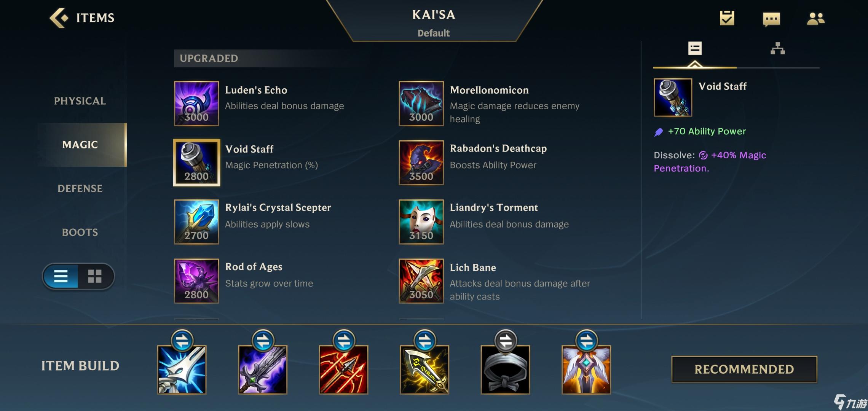Open the Physical items category
Image resolution: width=868 pixels, height=411 pixels.
80,101
